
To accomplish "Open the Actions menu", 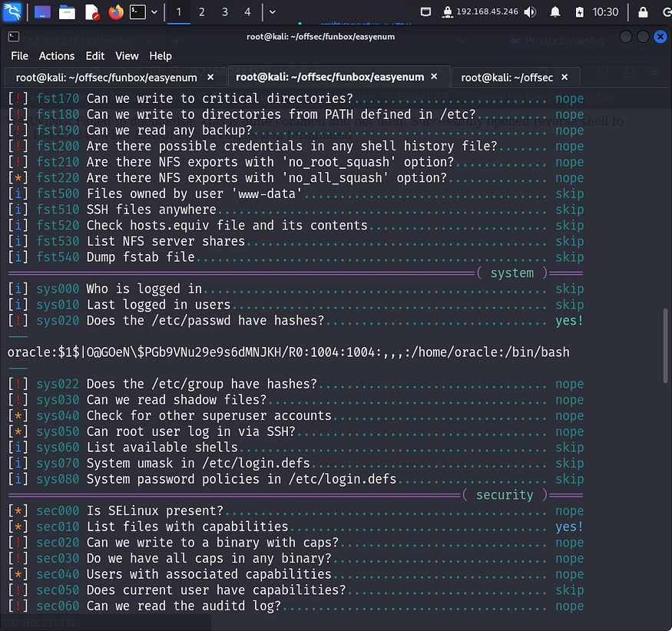I will tap(57, 56).
